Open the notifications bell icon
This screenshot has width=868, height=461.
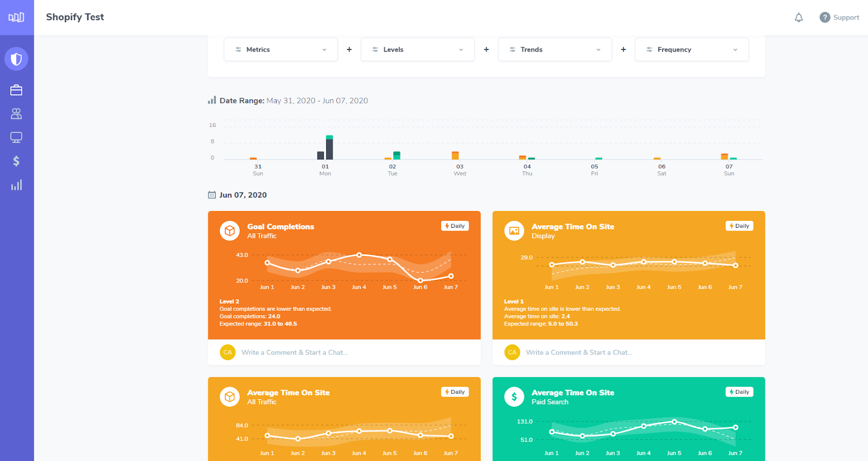point(799,17)
